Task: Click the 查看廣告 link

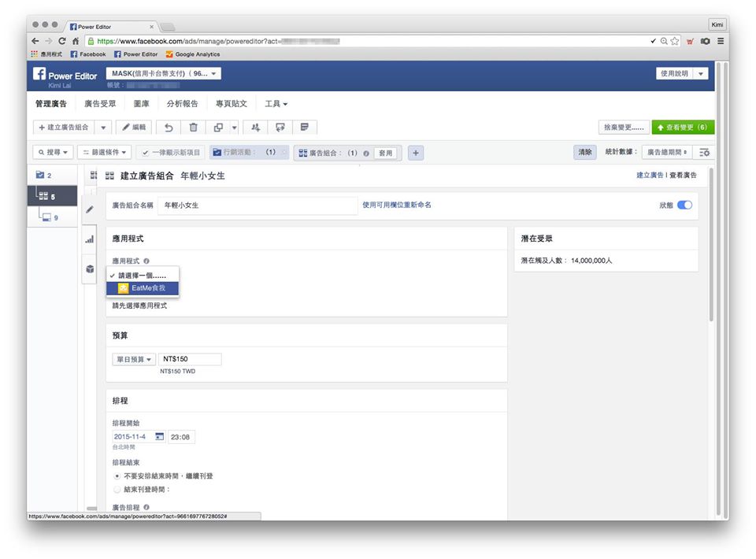Action: click(x=684, y=175)
